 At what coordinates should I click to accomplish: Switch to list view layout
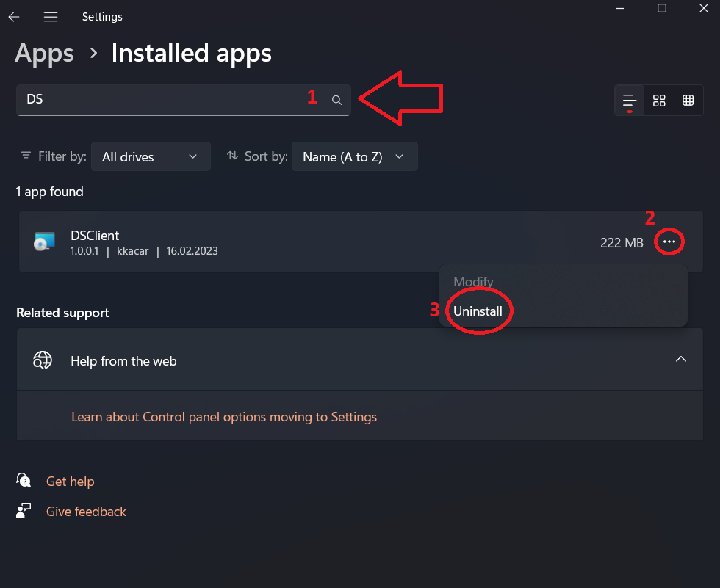point(629,101)
